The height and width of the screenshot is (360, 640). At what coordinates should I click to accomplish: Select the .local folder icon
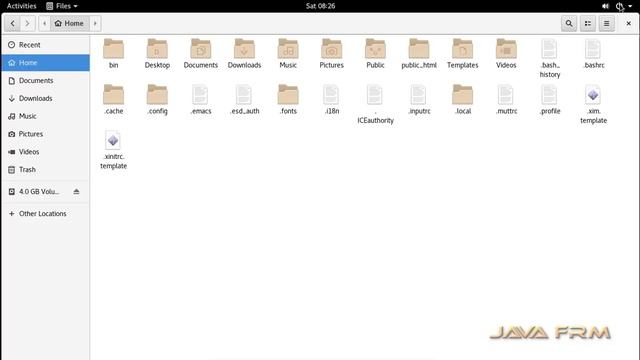pos(462,94)
